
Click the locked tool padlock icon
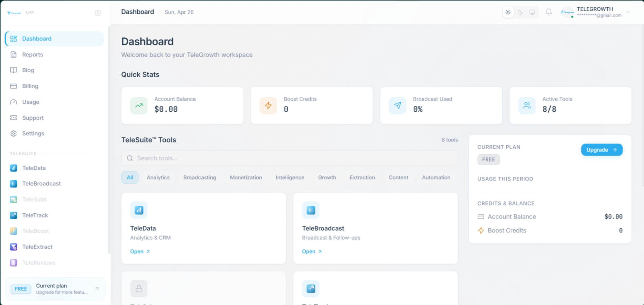click(x=139, y=288)
